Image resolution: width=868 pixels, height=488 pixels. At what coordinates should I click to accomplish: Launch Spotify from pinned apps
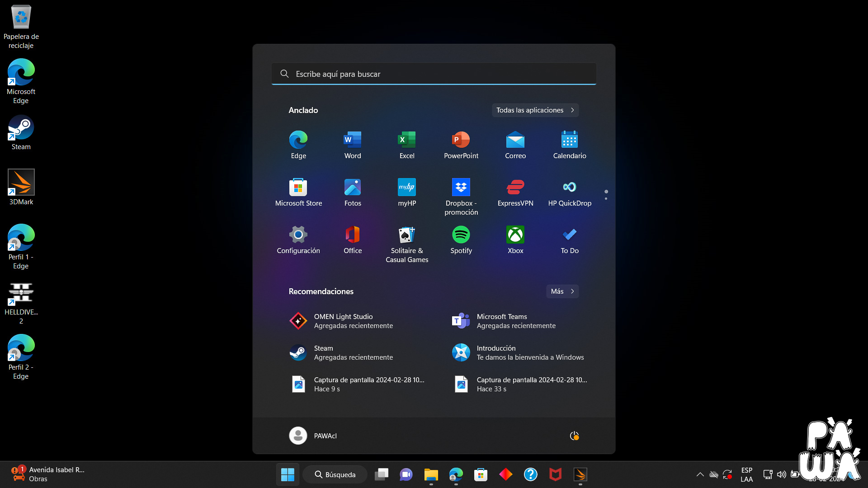[x=461, y=240]
